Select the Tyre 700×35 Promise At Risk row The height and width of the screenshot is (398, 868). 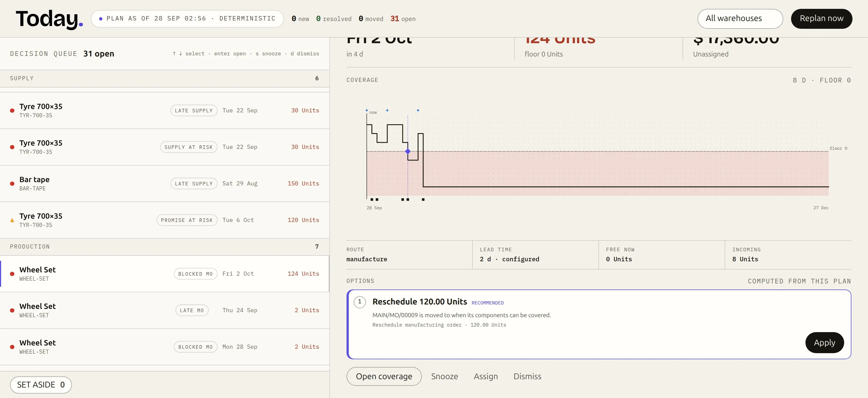coord(164,220)
